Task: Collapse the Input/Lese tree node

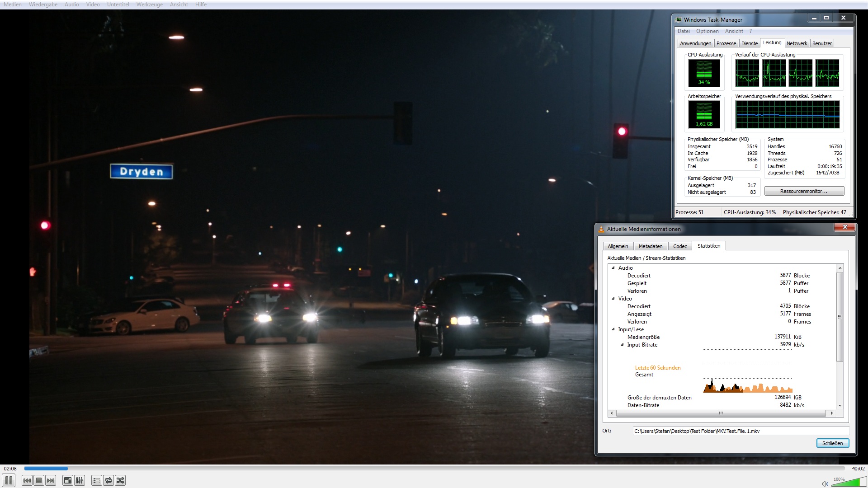Action: point(613,329)
